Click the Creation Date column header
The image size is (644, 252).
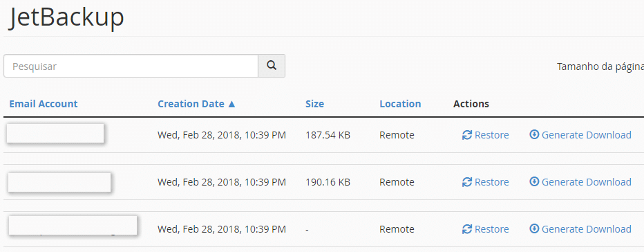click(x=191, y=104)
